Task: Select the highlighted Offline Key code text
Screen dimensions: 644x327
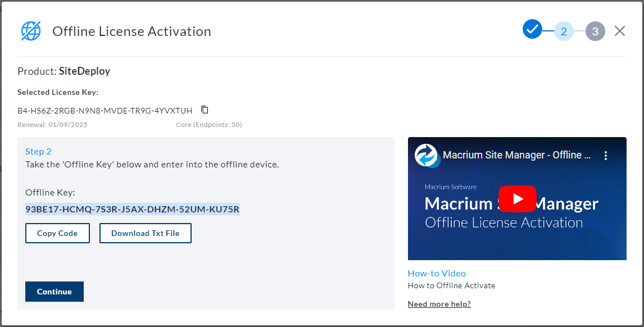Action: pos(132,209)
